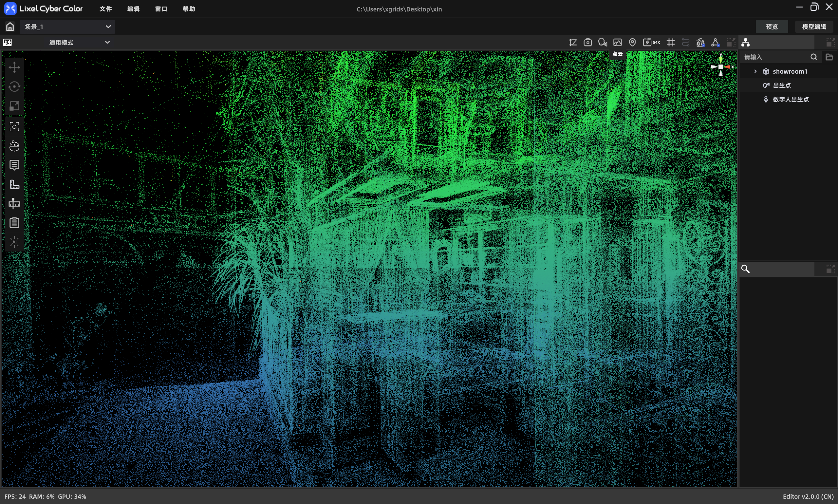Activate the AI tool in left toolbar
This screenshot has width=838, height=504.
(14, 242)
